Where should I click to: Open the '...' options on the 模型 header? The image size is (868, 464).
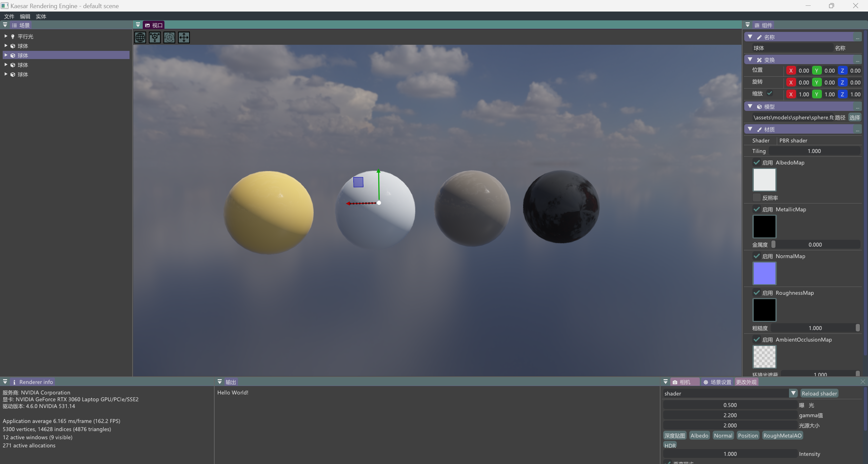click(x=857, y=107)
